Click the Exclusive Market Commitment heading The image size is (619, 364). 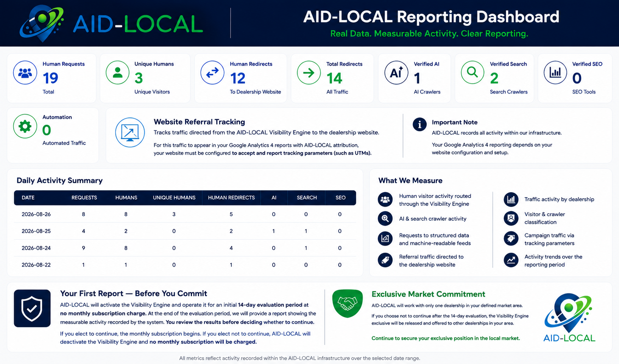[x=428, y=294]
